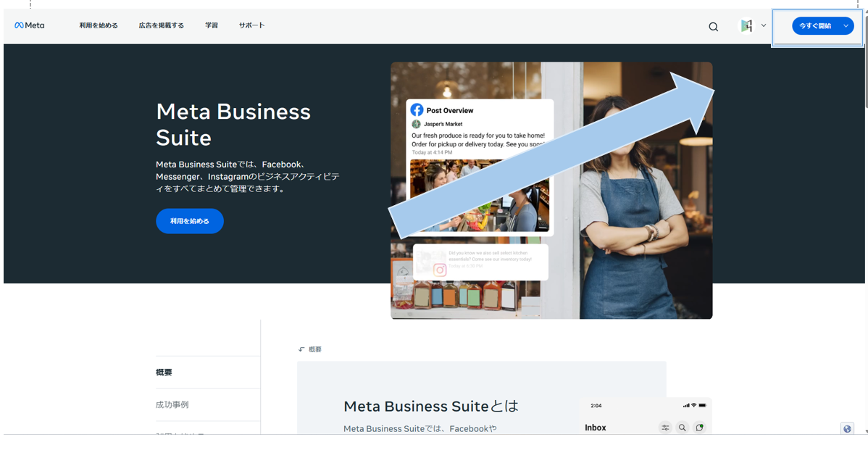
Task: Select the 成功事例 sidebar item
Action: point(172,404)
